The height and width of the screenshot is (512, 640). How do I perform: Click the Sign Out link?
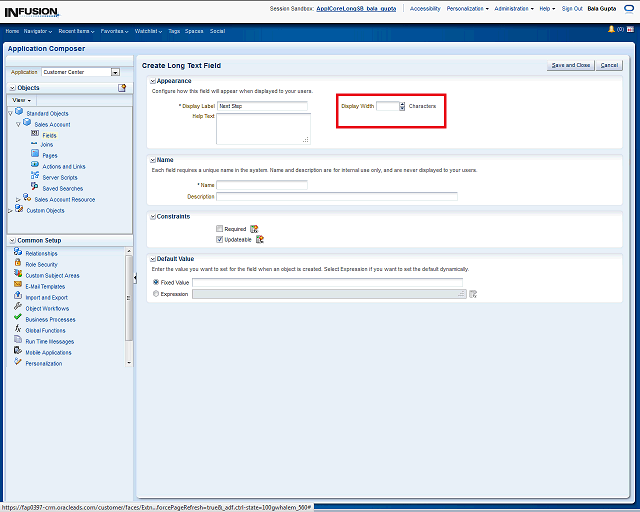click(572, 8)
